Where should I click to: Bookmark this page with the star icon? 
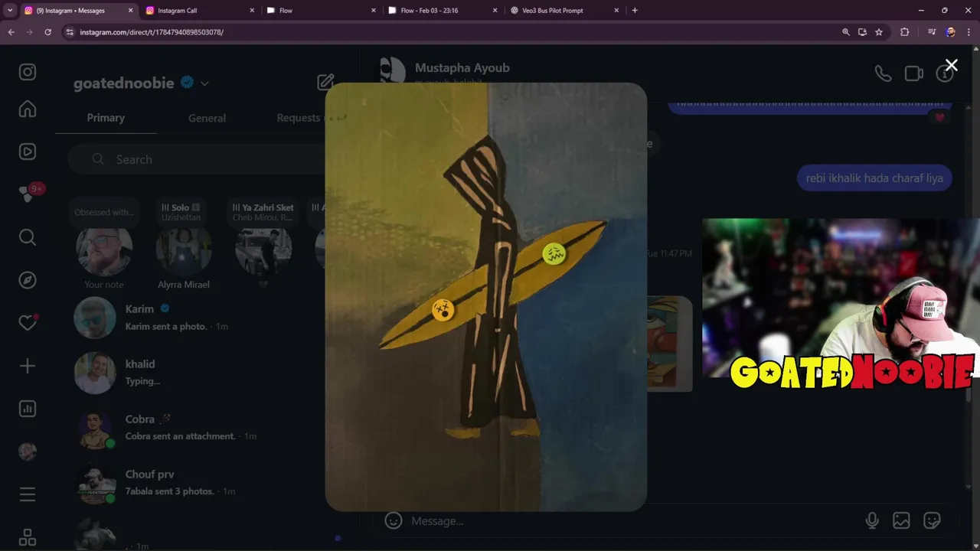coord(879,32)
